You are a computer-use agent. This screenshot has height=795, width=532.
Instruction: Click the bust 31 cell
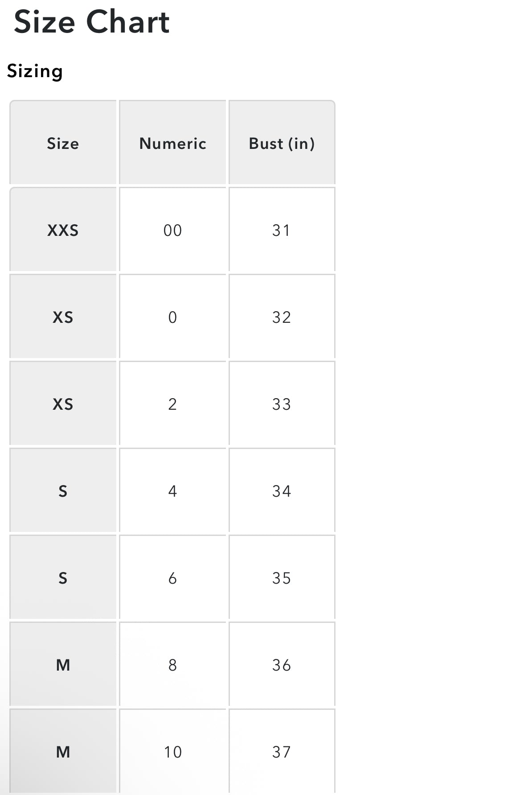pos(282,230)
